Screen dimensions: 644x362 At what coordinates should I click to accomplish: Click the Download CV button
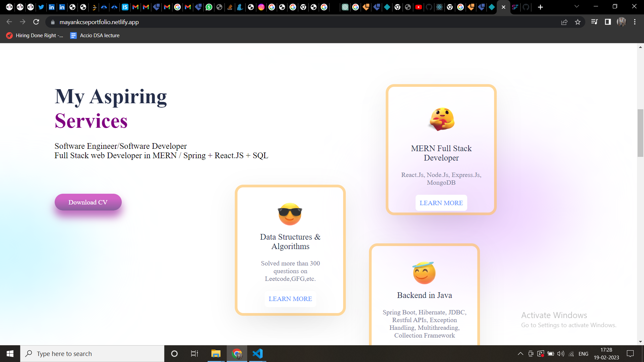pos(88,202)
